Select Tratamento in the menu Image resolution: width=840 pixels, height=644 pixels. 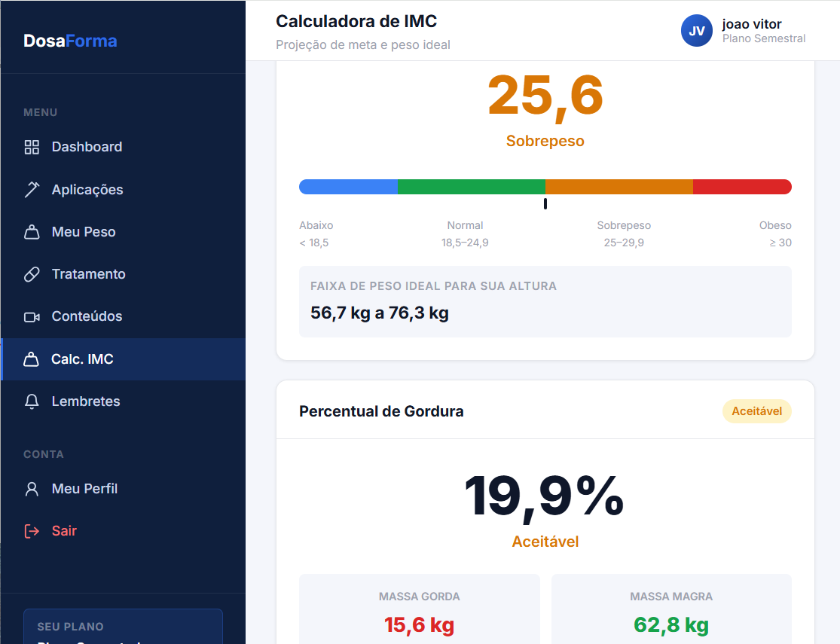tap(124, 274)
